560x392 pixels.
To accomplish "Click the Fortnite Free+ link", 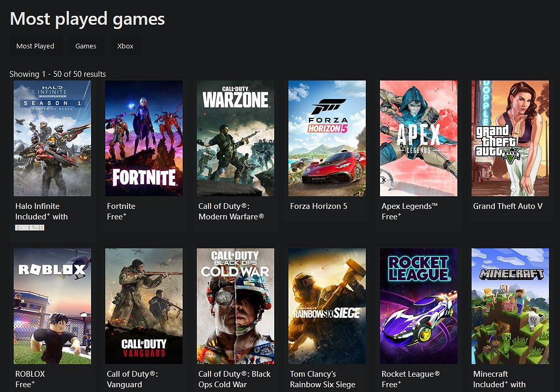I will 116,216.
